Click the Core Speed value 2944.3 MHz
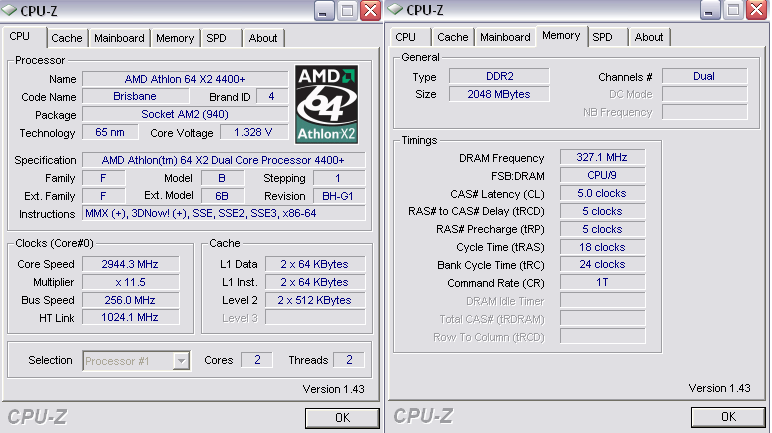 point(130,264)
